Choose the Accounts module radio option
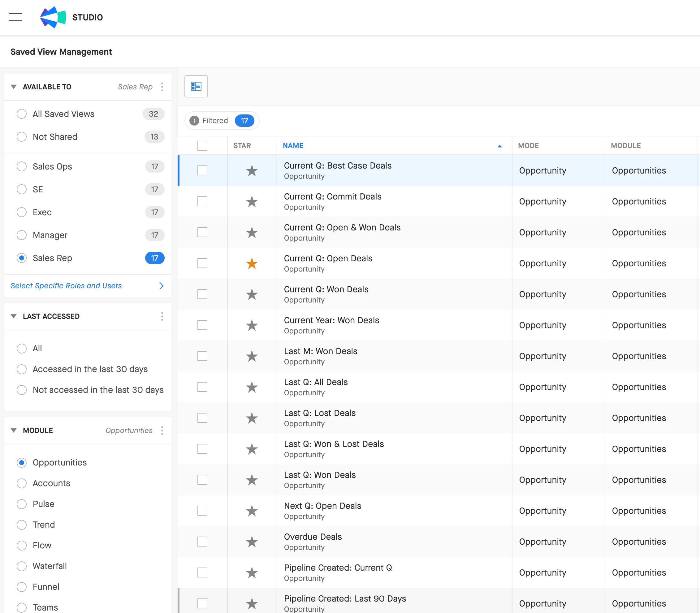This screenshot has height=613, width=700. (x=22, y=483)
